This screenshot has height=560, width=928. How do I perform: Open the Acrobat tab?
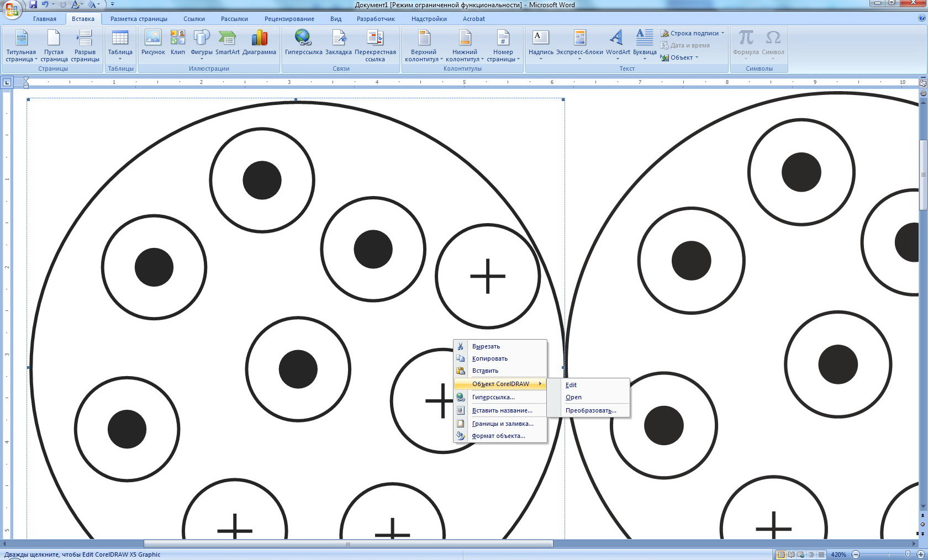pyautogui.click(x=474, y=19)
